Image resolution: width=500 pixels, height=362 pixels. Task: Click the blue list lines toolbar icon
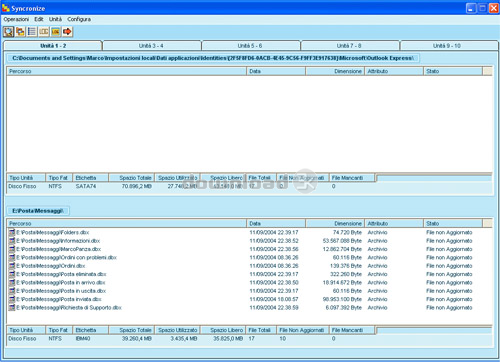pos(32,32)
